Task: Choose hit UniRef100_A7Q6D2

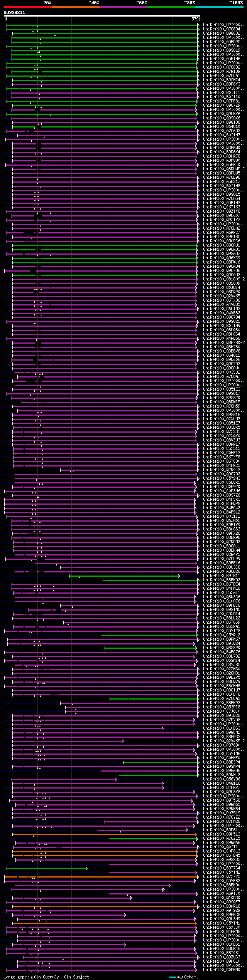Action: click(222, 67)
